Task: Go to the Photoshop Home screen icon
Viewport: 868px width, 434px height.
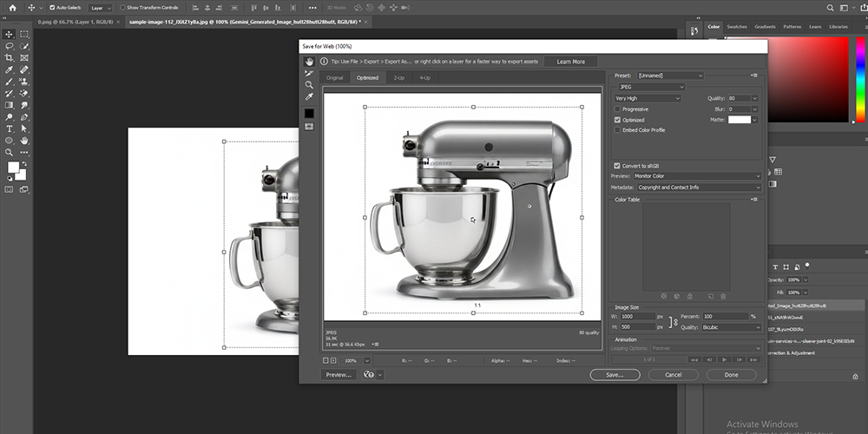Action: [12, 8]
